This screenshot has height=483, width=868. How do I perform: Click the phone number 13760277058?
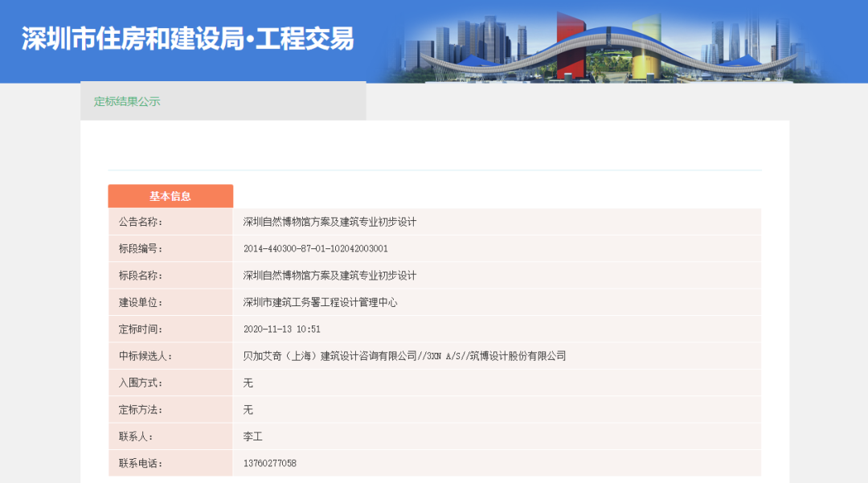point(270,464)
